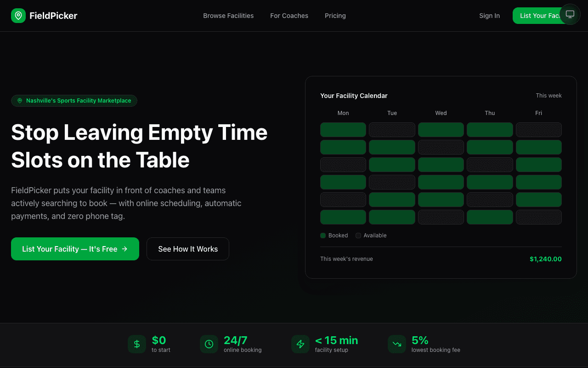The height and width of the screenshot is (368, 588).
Task: Click the Sign In link
Action: tap(489, 16)
